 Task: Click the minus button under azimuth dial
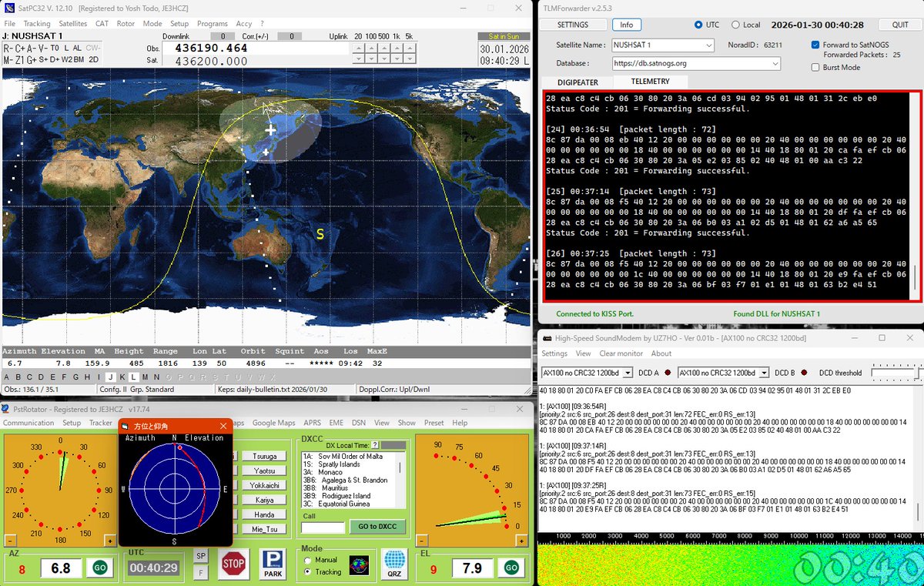point(10,541)
